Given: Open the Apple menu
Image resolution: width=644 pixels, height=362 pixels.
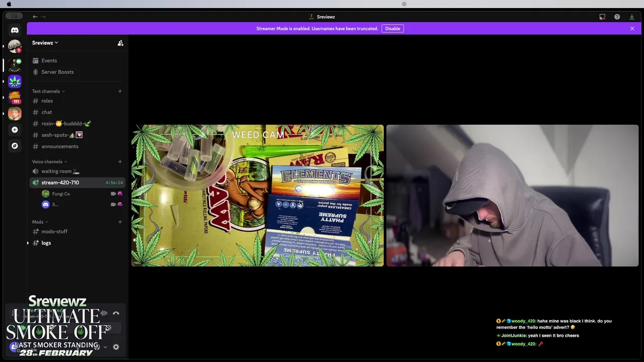Looking at the screenshot, I should pos(9,4).
